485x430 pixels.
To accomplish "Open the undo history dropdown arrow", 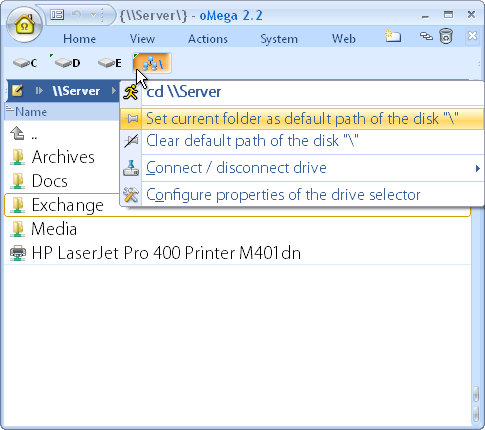I will (93, 15).
